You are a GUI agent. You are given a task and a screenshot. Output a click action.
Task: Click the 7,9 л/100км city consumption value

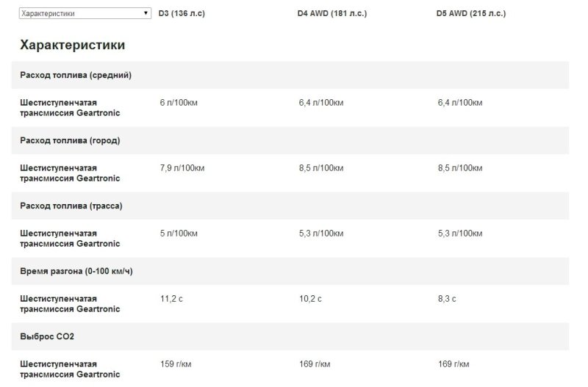tap(182, 168)
